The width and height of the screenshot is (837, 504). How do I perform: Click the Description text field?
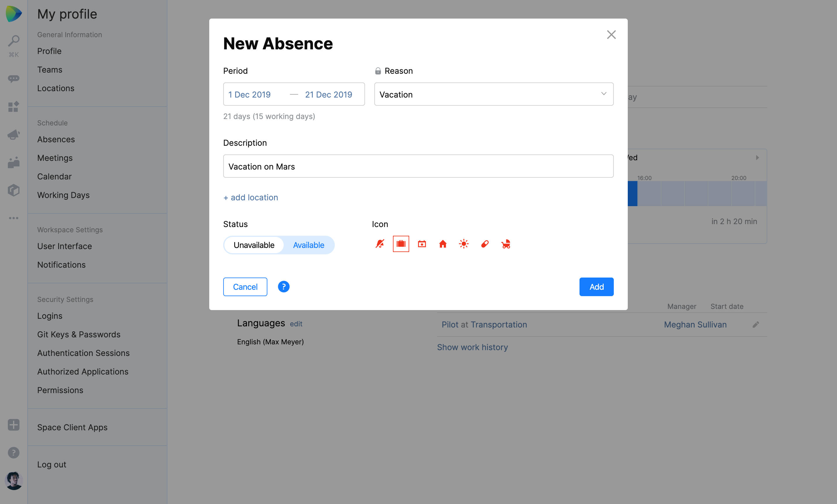418,166
